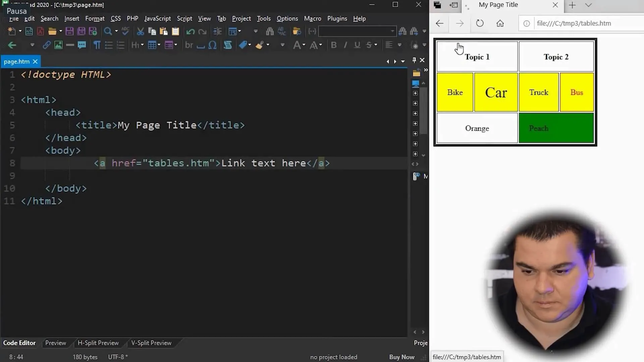Insert a hyperlink with the chain icon

coord(47,45)
